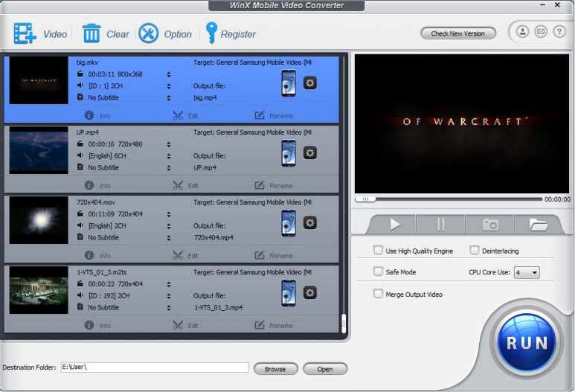Open the Option wrench icon
Viewport: 575px width, 392px height.
click(149, 33)
